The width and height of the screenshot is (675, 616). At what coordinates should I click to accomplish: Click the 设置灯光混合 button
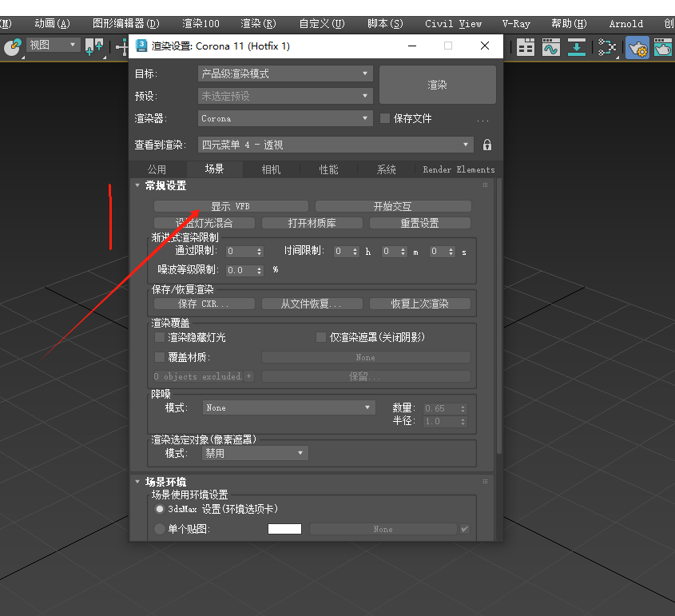pyautogui.click(x=204, y=223)
